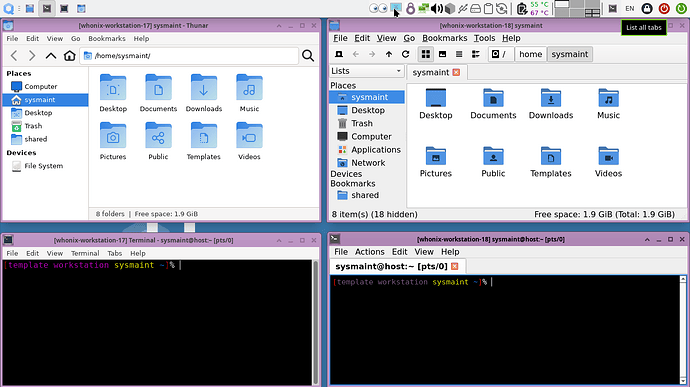Open the Terminal menu in workstation-17 Terminal

(x=85, y=253)
